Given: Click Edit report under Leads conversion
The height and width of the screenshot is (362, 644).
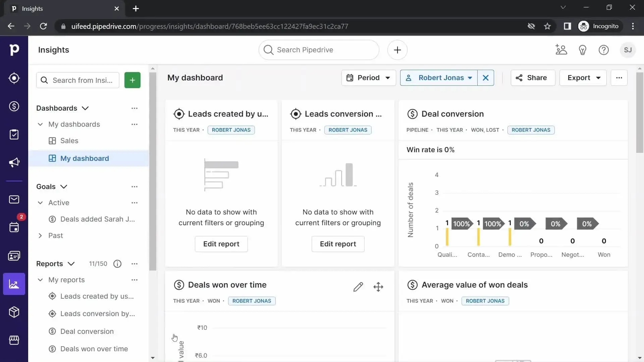Looking at the screenshot, I should [338, 244].
